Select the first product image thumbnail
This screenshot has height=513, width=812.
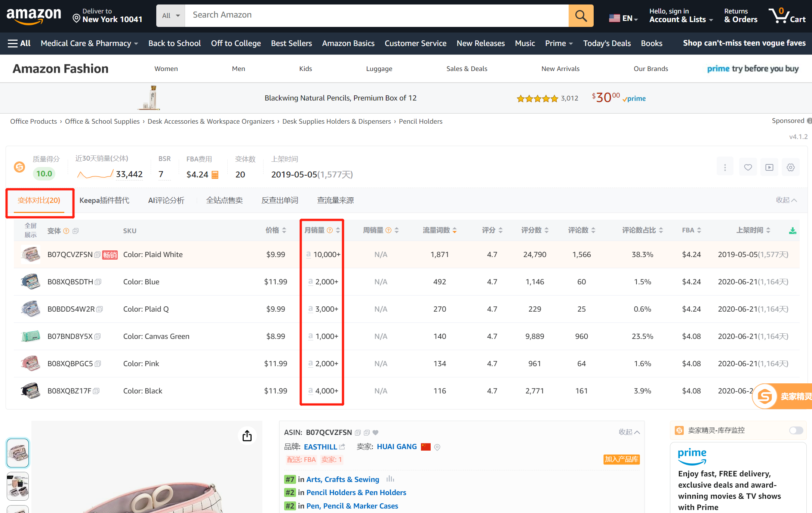coord(18,453)
